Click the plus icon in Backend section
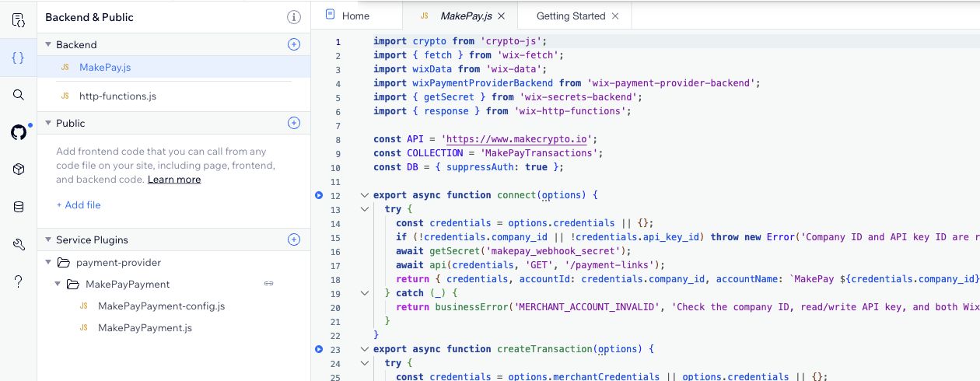This screenshot has width=980, height=381. [x=293, y=45]
